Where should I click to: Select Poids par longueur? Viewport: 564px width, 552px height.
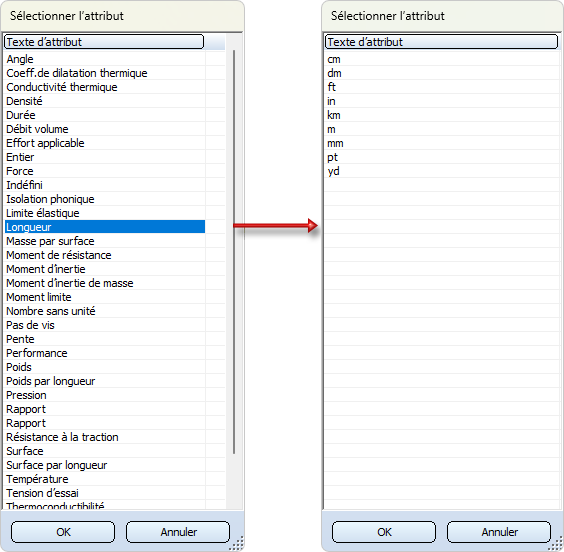[x=105, y=381]
